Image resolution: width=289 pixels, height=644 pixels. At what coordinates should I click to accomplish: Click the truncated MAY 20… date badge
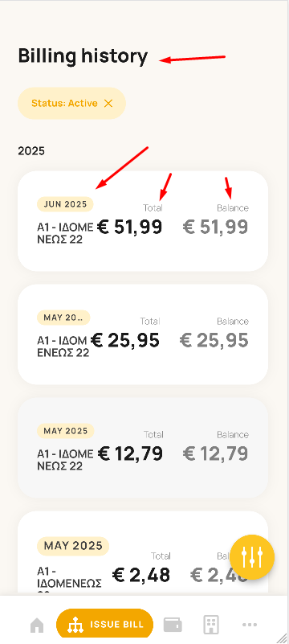coord(63,318)
